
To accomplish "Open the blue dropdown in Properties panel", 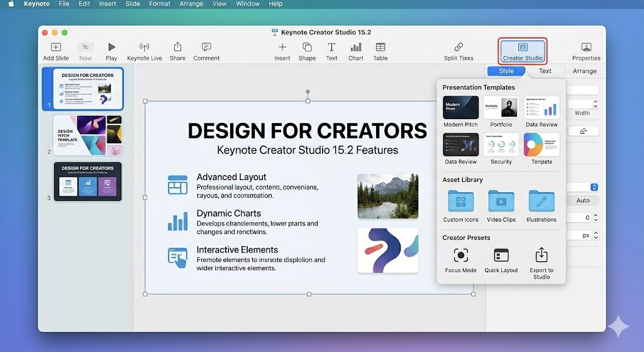I will [x=594, y=187].
